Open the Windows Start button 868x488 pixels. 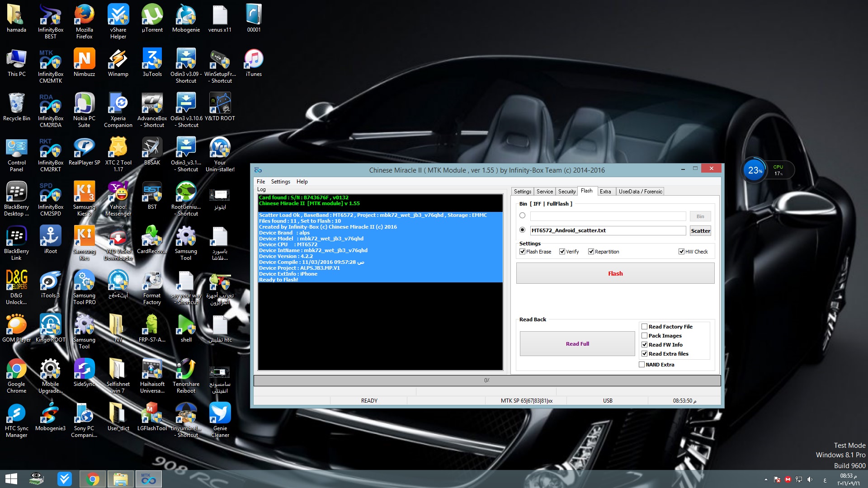tap(11, 479)
